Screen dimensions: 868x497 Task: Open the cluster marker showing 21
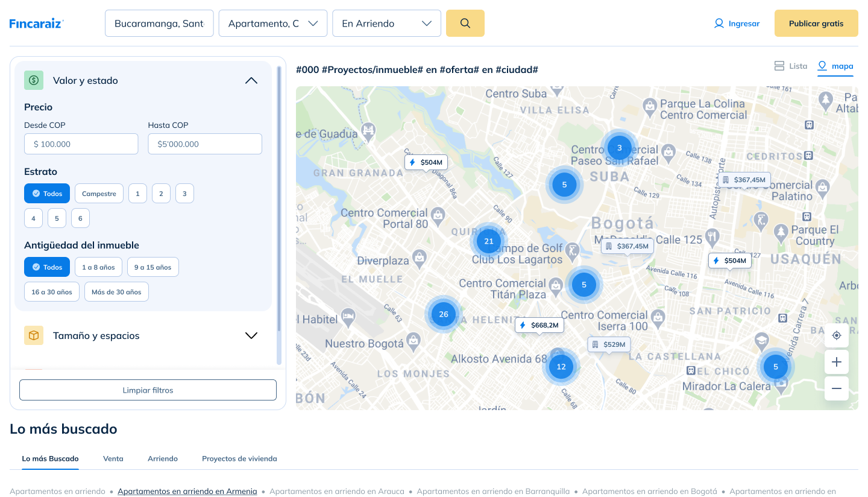(489, 241)
